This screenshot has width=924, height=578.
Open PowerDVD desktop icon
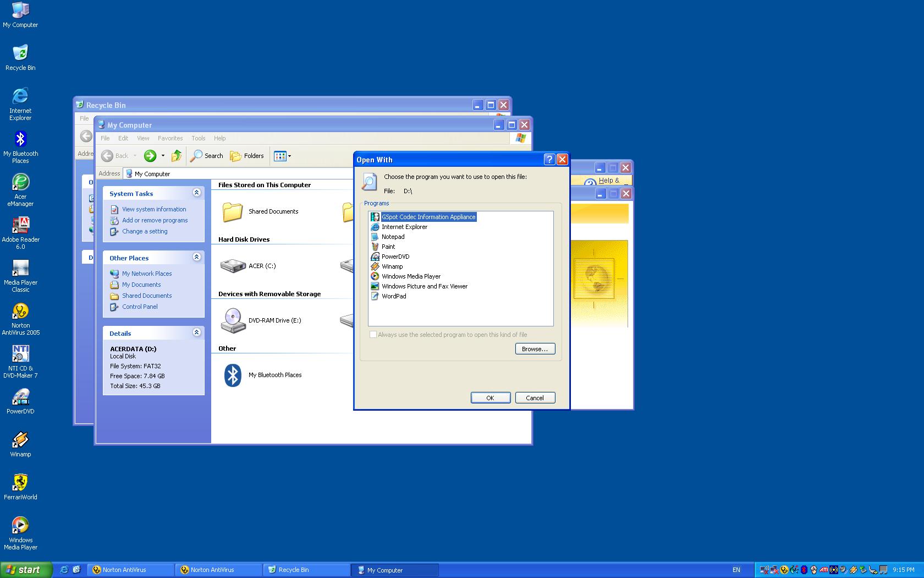point(20,401)
